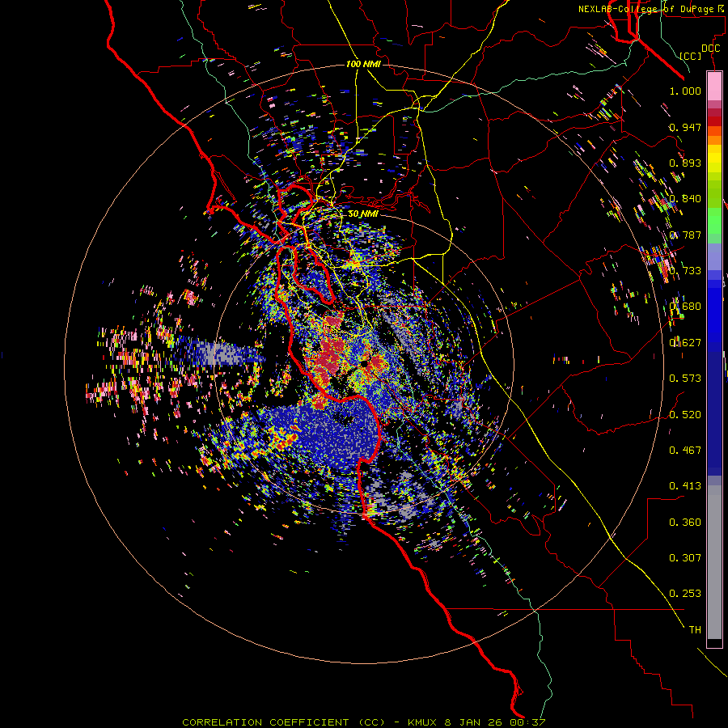Click the 0.467 legend value
Viewport: 728px width, 728px height.
(x=685, y=451)
